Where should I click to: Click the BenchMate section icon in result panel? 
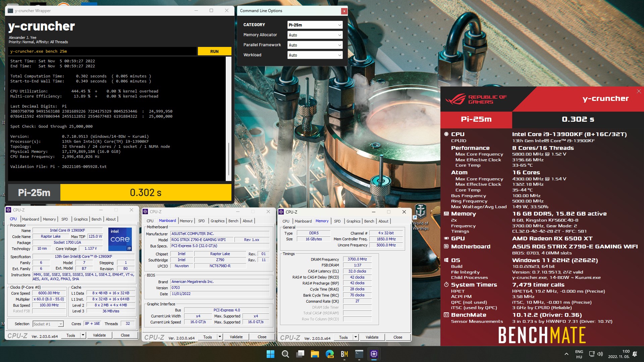pos(446,315)
